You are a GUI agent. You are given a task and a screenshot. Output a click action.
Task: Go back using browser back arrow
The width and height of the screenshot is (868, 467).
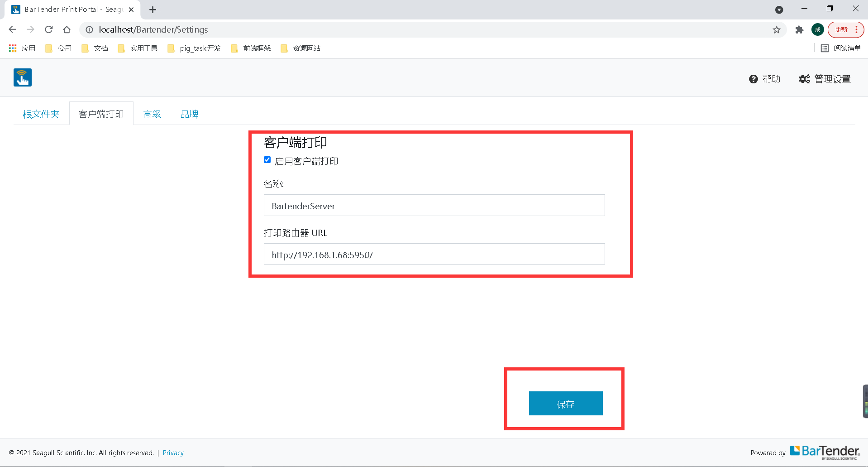pos(12,29)
